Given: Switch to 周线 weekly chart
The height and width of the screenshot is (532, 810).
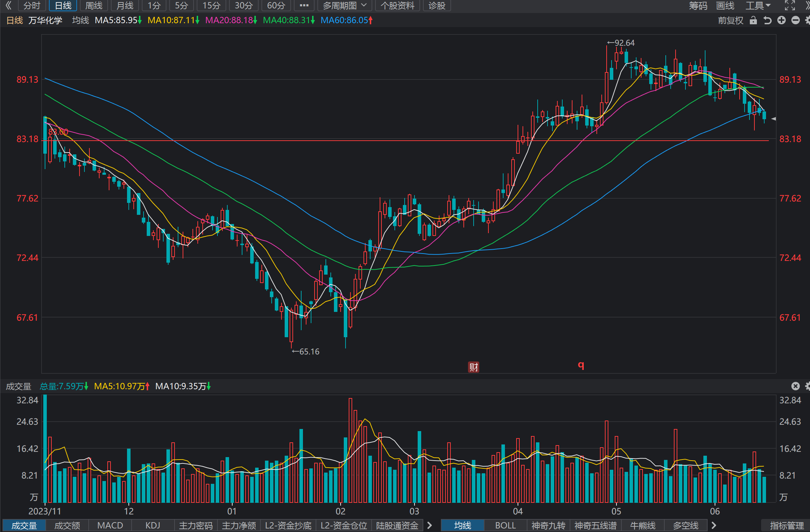Looking at the screenshot, I should point(94,6).
